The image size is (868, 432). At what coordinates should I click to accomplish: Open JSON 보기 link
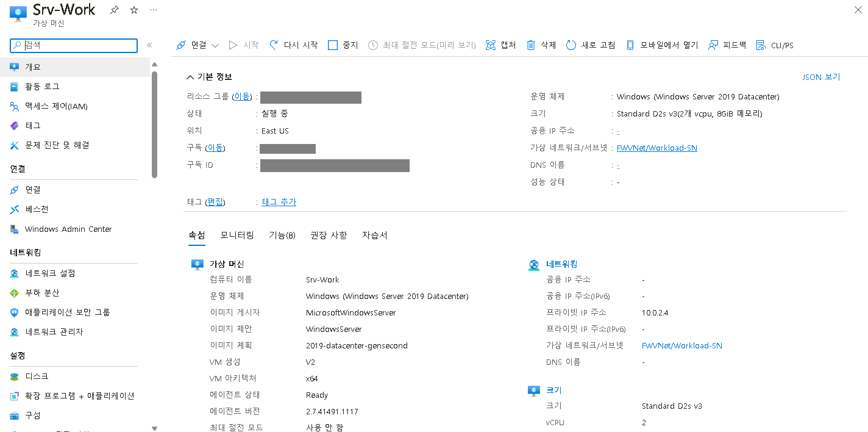tap(821, 77)
